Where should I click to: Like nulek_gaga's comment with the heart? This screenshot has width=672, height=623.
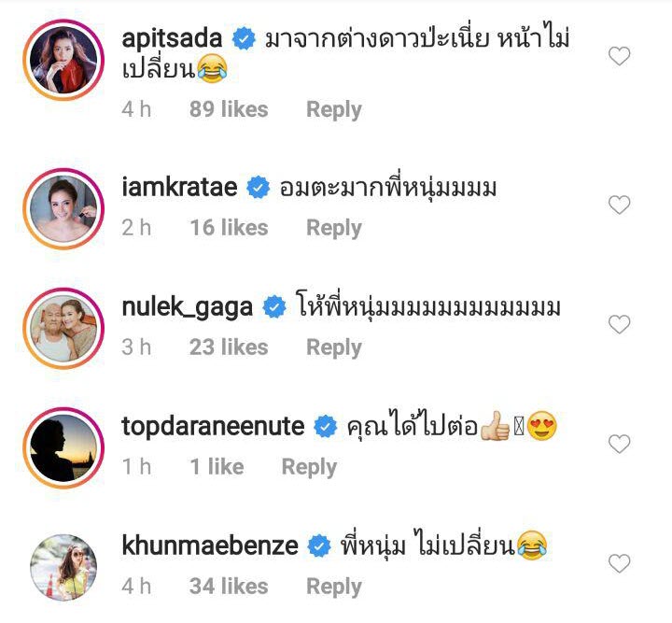(x=619, y=325)
